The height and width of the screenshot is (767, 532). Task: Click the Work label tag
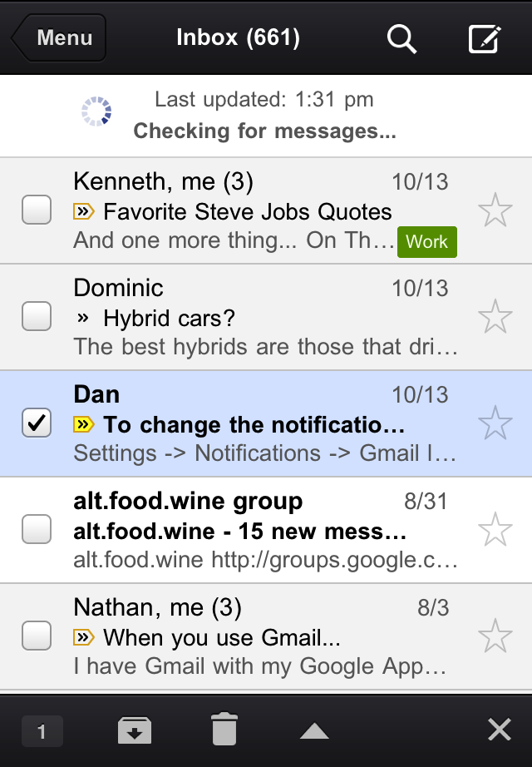(x=427, y=241)
